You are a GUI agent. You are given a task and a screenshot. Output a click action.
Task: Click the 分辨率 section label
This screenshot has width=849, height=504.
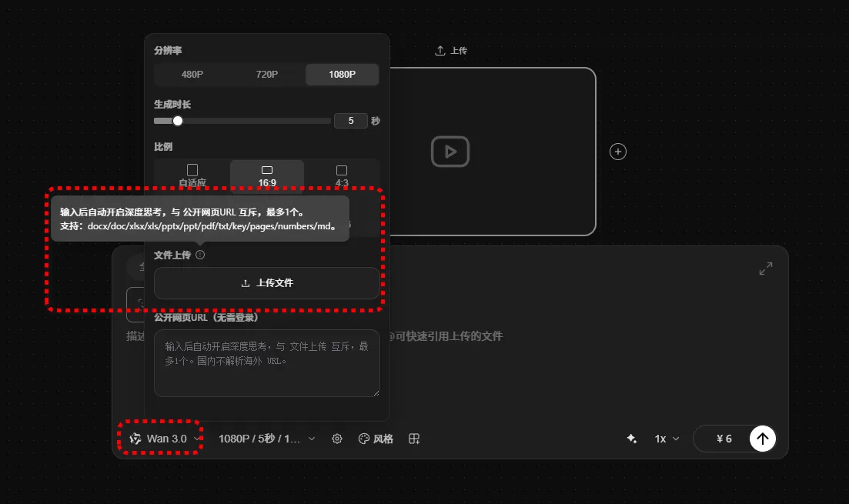pyautogui.click(x=168, y=50)
